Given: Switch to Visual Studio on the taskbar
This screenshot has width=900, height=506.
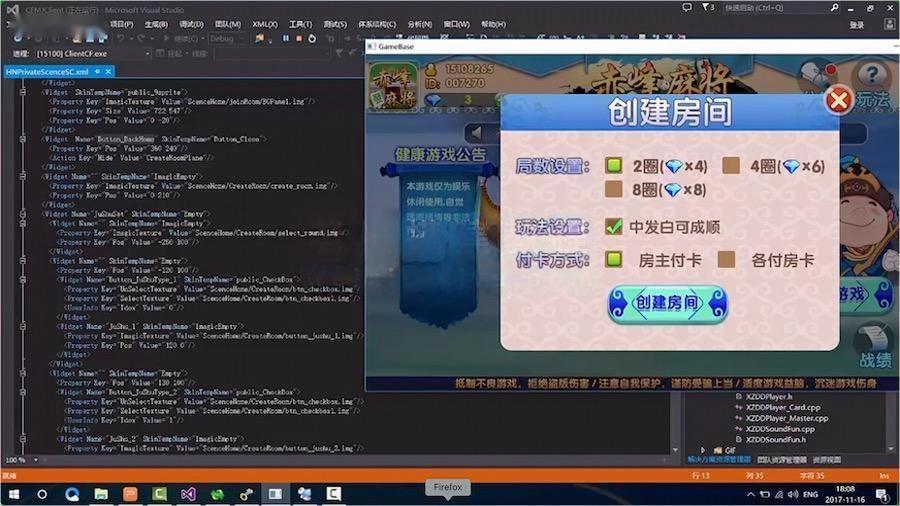Looking at the screenshot, I should pyautogui.click(x=188, y=494).
